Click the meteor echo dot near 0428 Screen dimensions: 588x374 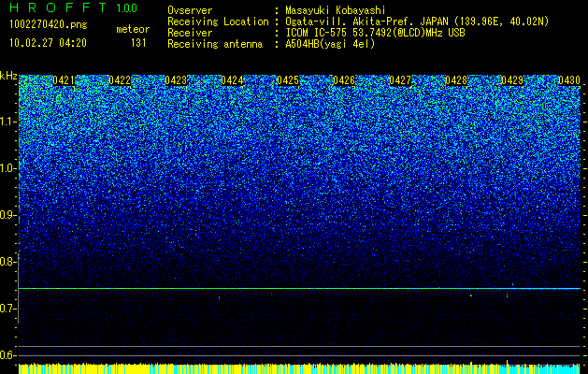coord(471,295)
